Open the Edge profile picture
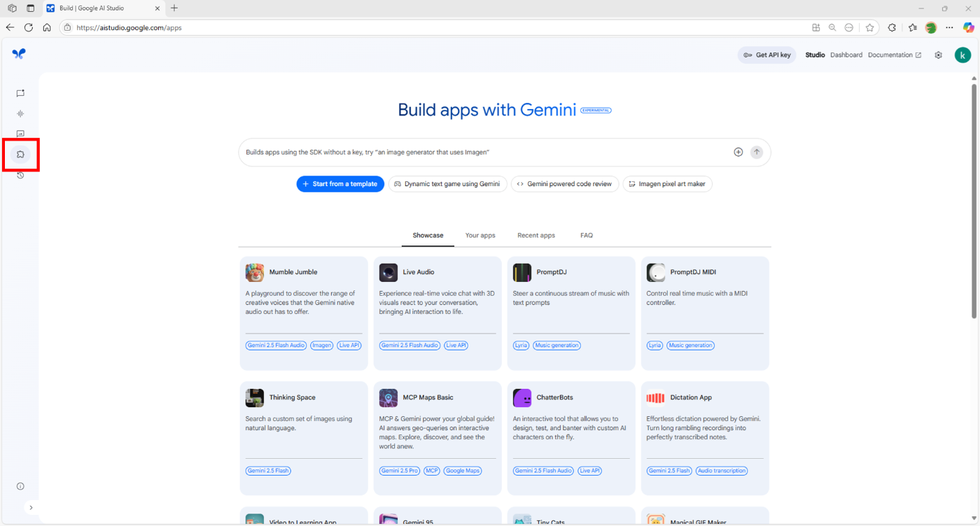The image size is (980, 526). tap(931, 27)
